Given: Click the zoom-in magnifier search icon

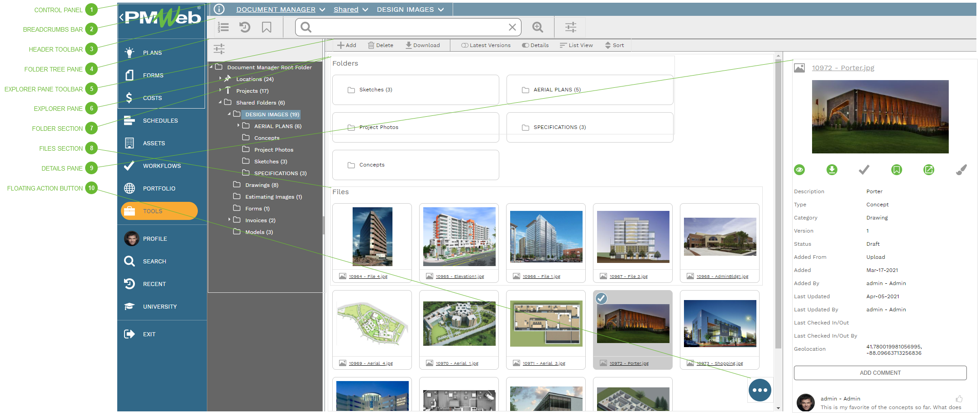Looking at the screenshot, I should tap(538, 28).
